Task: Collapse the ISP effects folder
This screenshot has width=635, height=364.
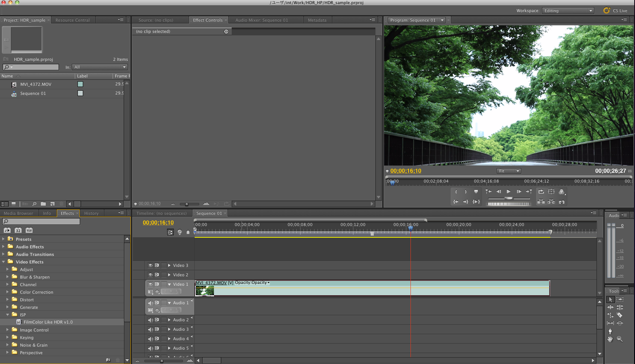Action: pos(7,314)
